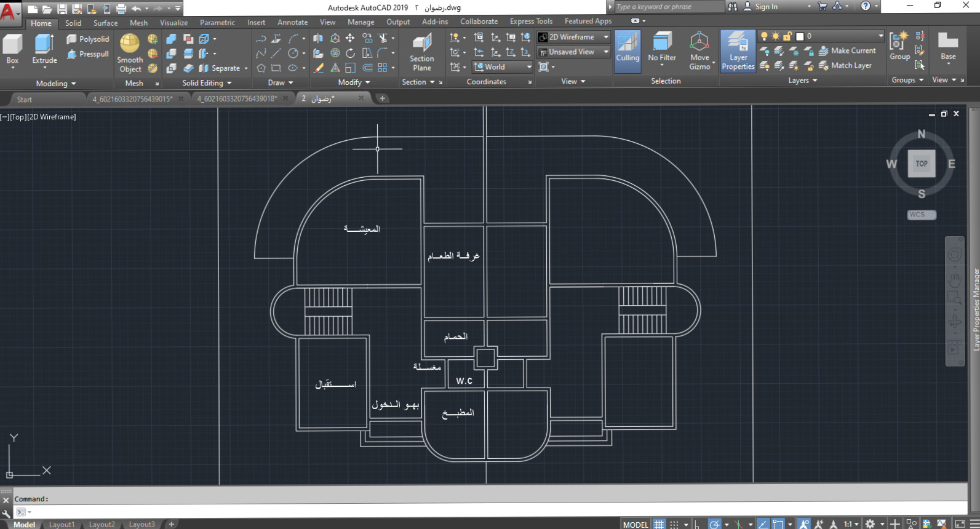Click the Group objects icon
Image resolution: width=980 pixels, height=529 pixels.
899,46
